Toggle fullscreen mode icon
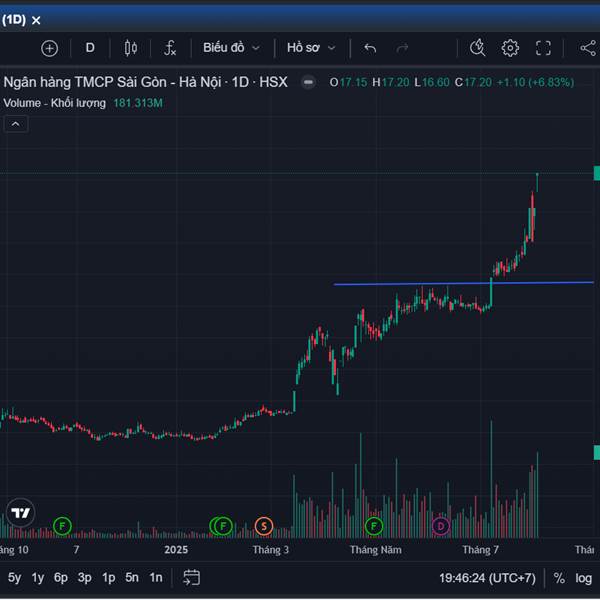Image resolution: width=600 pixels, height=600 pixels. [543, 48]
